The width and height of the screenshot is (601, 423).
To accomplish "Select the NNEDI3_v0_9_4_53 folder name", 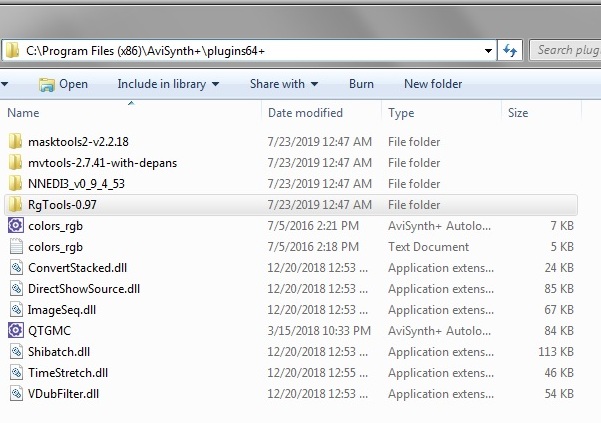I will (76, 184).
